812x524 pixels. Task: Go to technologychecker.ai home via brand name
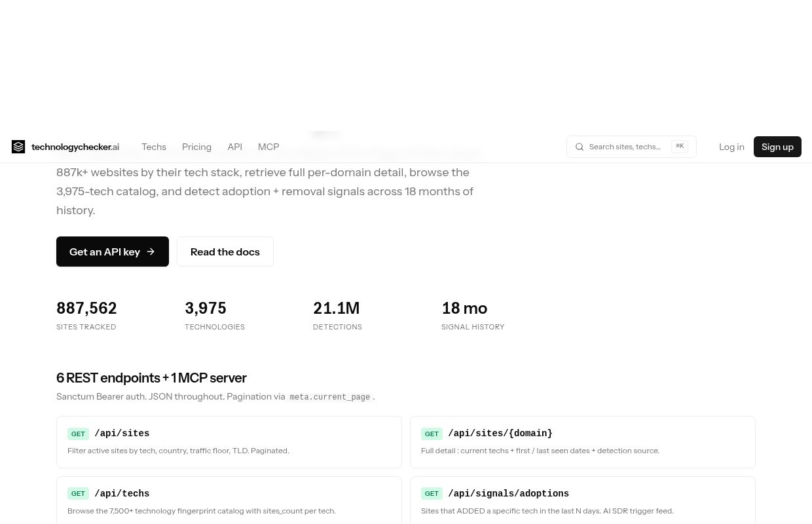click(75, 147)
